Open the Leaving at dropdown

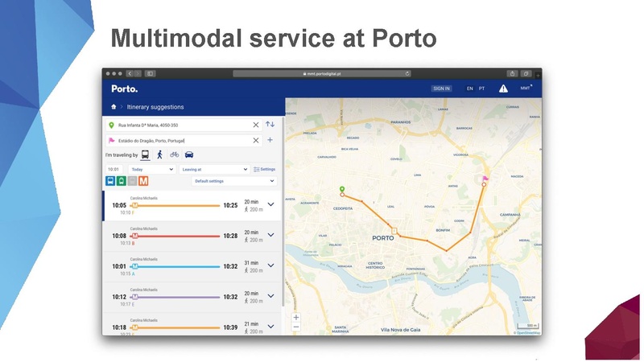tap(214, 169)
